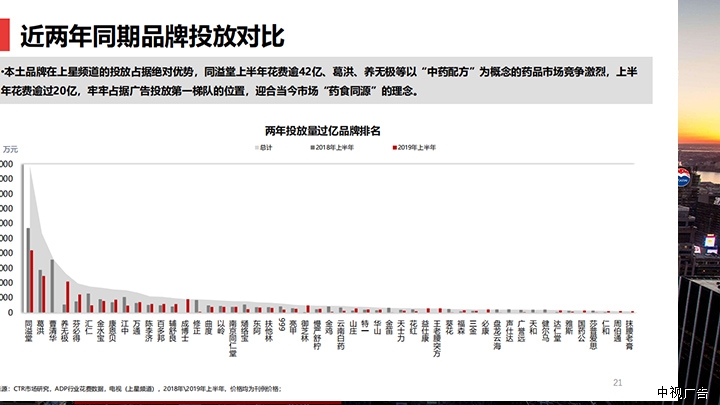The image size is (720, 405).
Task: Click the chart title 两年投放量过亿品牌排名
Action: tap(330, 131)
